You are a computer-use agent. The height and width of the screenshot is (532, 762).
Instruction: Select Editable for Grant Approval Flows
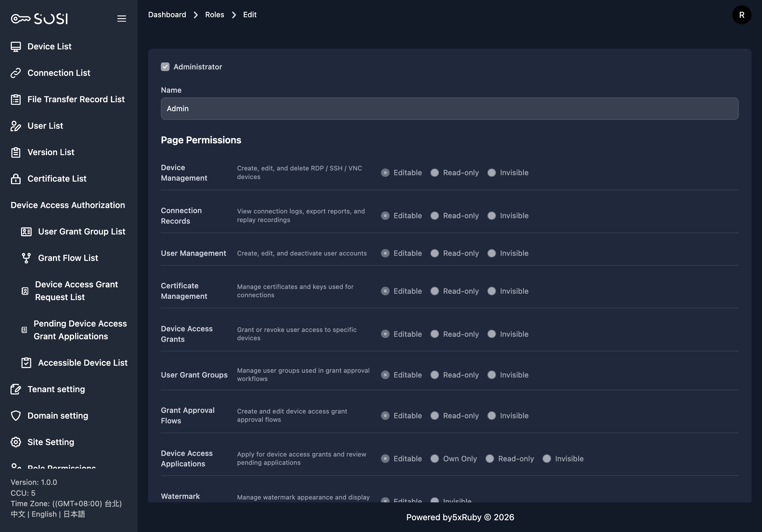point(385,415)
